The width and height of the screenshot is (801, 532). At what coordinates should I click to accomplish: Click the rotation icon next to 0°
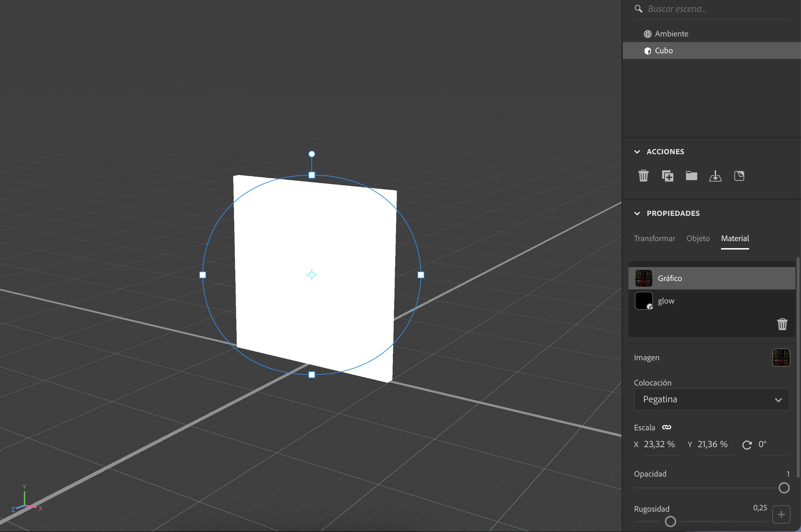click(747, 445)
